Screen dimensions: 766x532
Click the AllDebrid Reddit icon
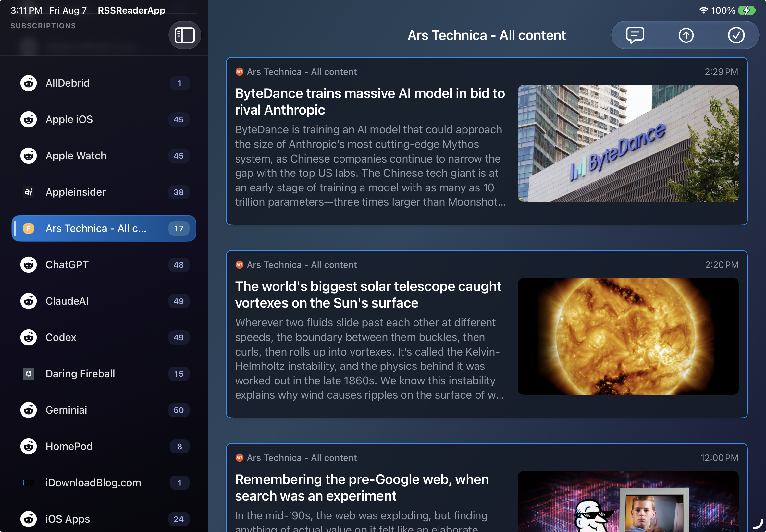click(x=29, y=83)
